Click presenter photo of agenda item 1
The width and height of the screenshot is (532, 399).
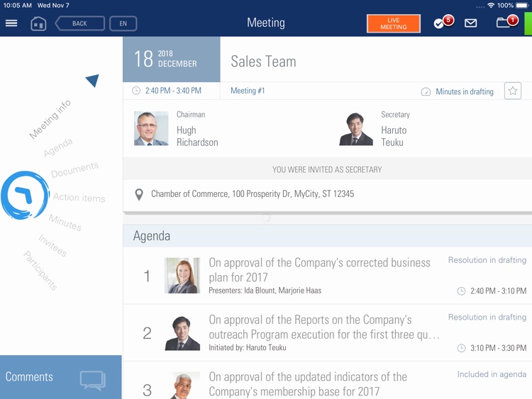click(x=182, y=275)
